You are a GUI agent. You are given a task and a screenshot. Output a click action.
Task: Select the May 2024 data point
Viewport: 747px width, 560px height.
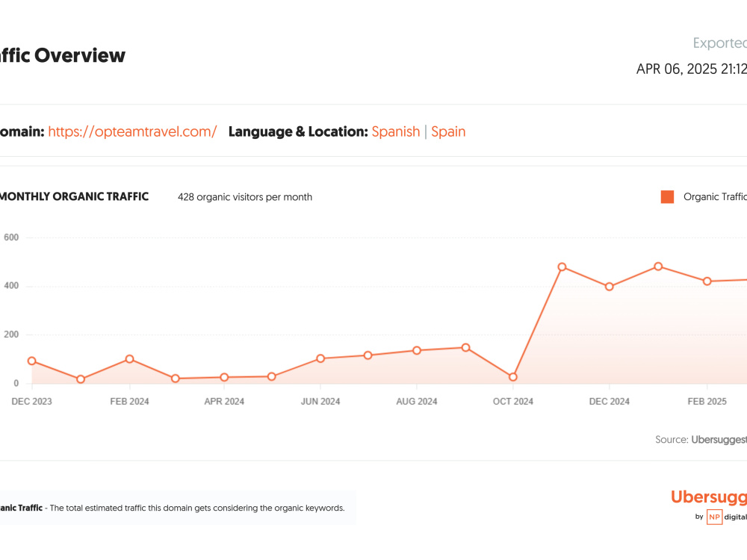[272, 376]
